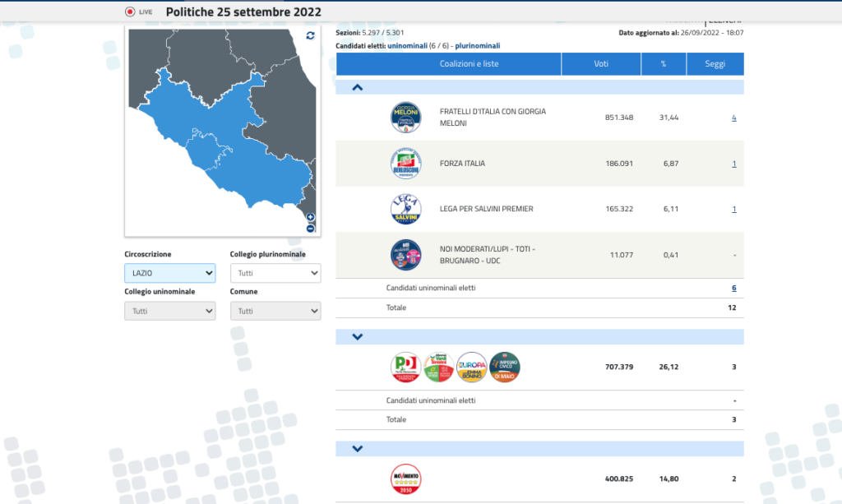
Task: Open the Collegio plurinominale dropdown
Action: coord(275,273)
